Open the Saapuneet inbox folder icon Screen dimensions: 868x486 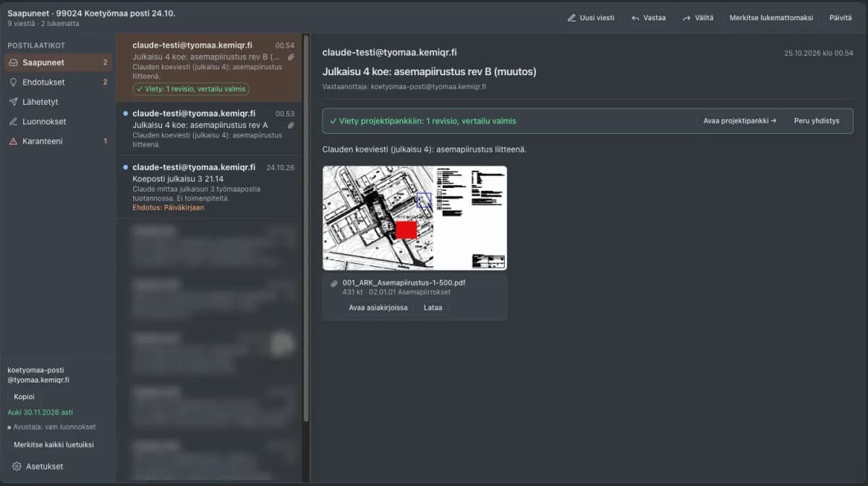tap(14, 63)
